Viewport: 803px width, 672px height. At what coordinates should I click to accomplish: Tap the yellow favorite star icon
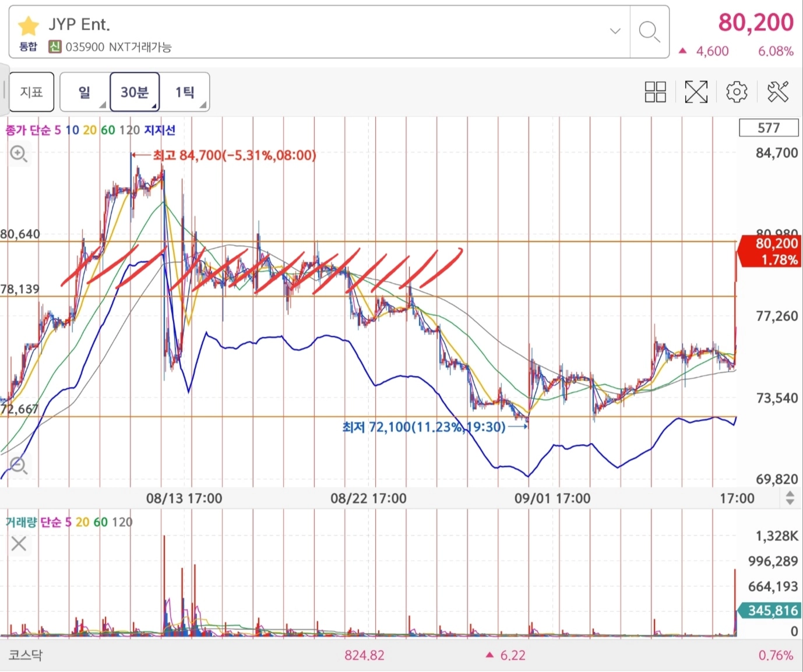click(x=28, y=26)
